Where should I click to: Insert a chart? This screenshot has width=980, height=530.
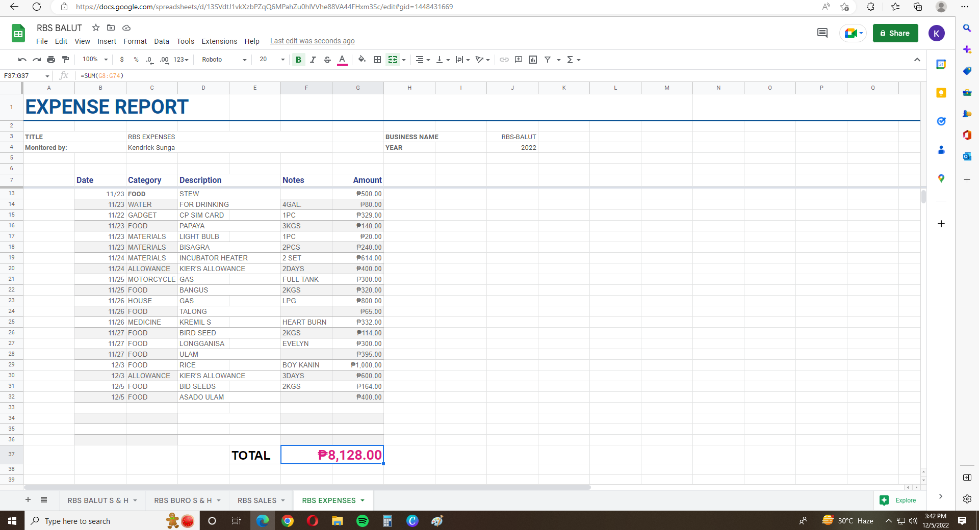[x=533, y=60]
